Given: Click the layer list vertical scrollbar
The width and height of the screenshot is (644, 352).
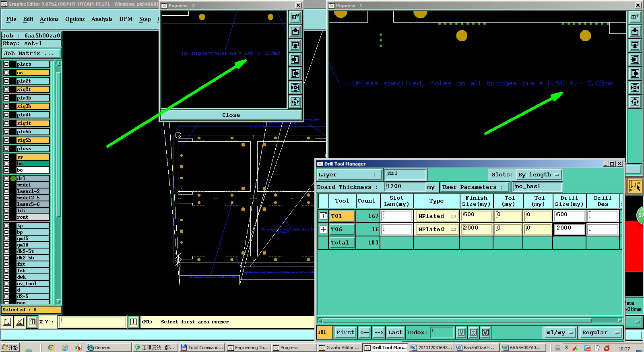Looking at the screenshot, I should click(x=58, y=182).
